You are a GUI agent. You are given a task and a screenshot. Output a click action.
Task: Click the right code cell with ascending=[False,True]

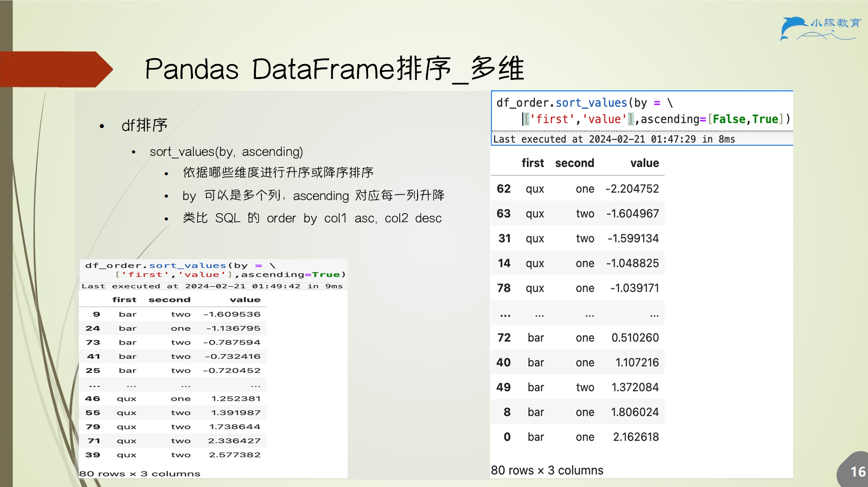point(642,111)
